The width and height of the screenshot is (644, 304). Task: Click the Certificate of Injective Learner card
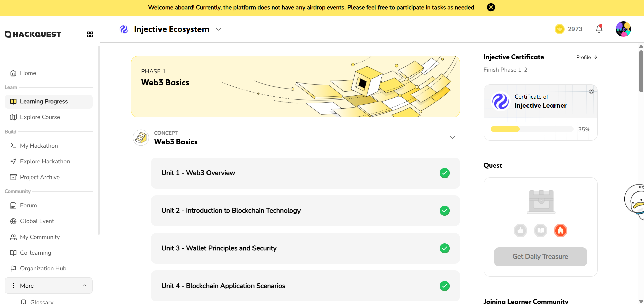click(x=541, y=112)
